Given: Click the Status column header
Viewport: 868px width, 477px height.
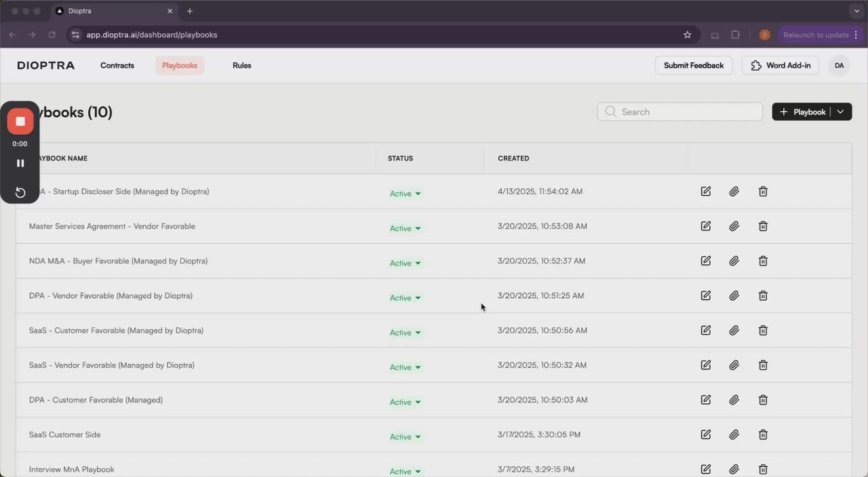Looking at the screenshot, I should [400, 159].
